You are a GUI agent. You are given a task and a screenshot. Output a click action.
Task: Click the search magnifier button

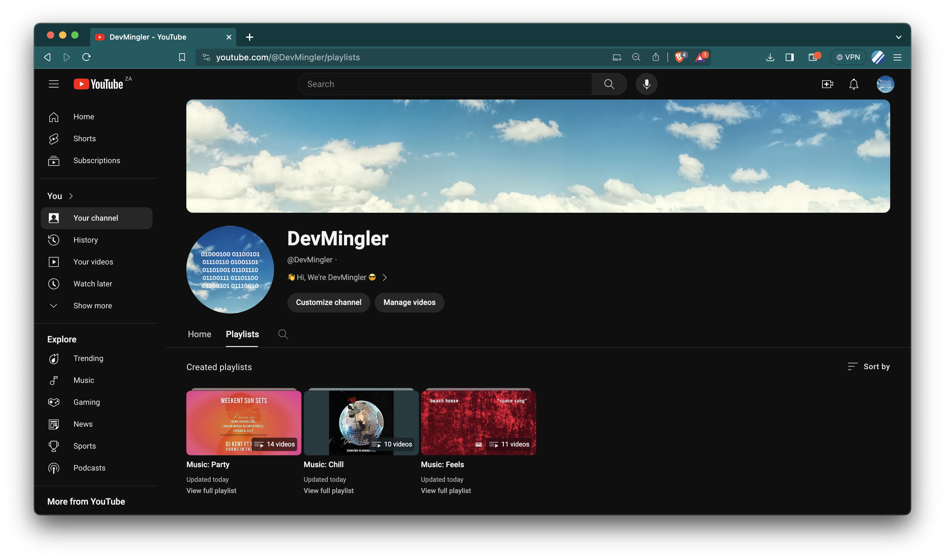[609, 84]
